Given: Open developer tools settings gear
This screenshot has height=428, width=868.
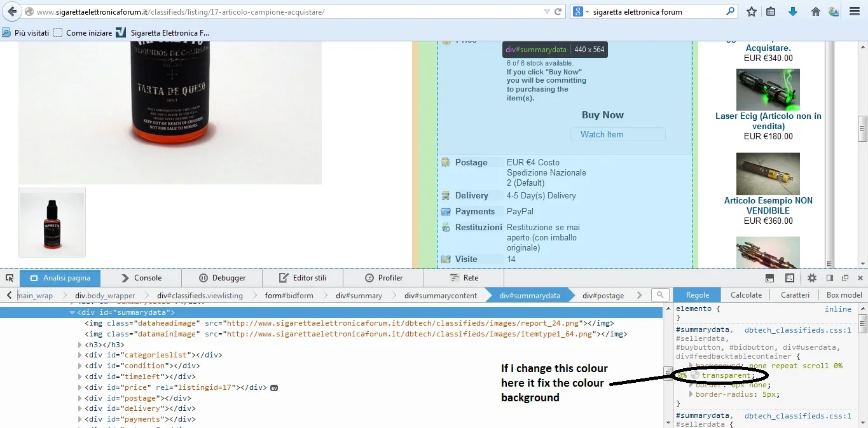Looking at the screenshot, I should coord(812,278).
